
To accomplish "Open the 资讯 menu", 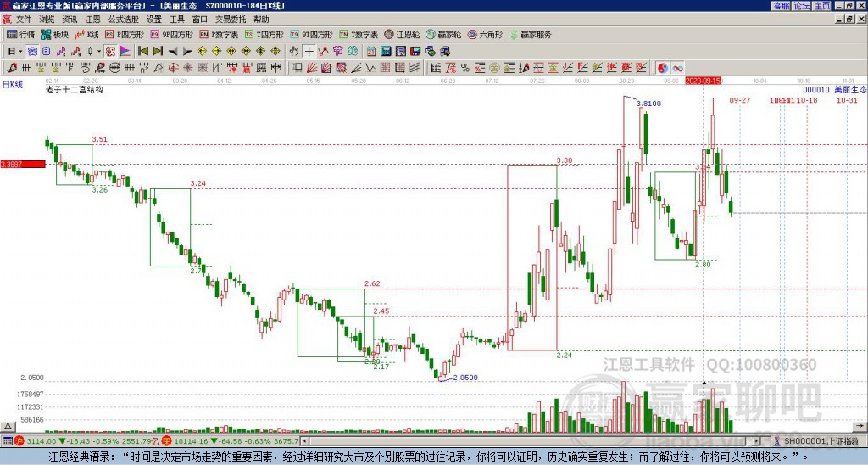I will coord(70,20).
